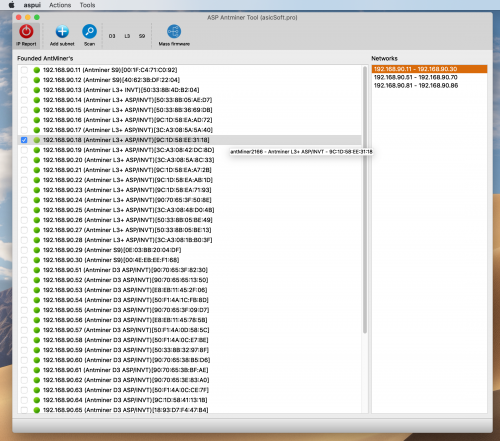The image size is (500, 441).
Task: Click green status dot for 192.168.90.17
Action: [x=37, y=130]
